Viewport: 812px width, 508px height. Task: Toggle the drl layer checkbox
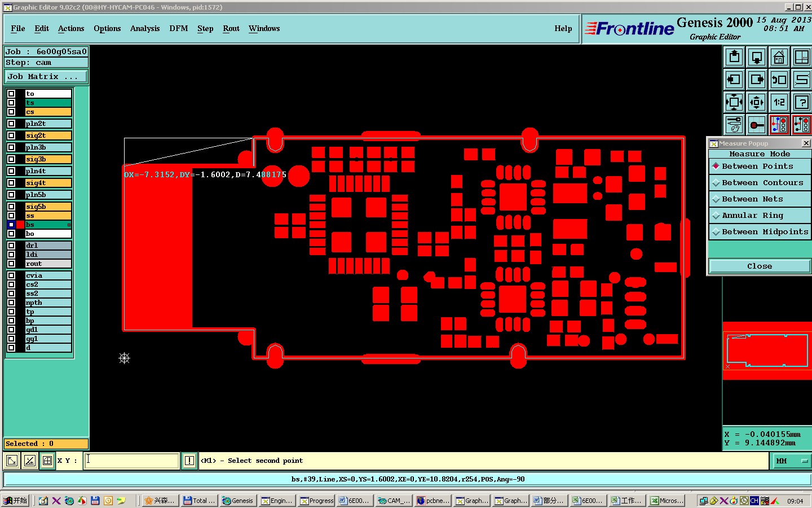(x=11, y=246)
